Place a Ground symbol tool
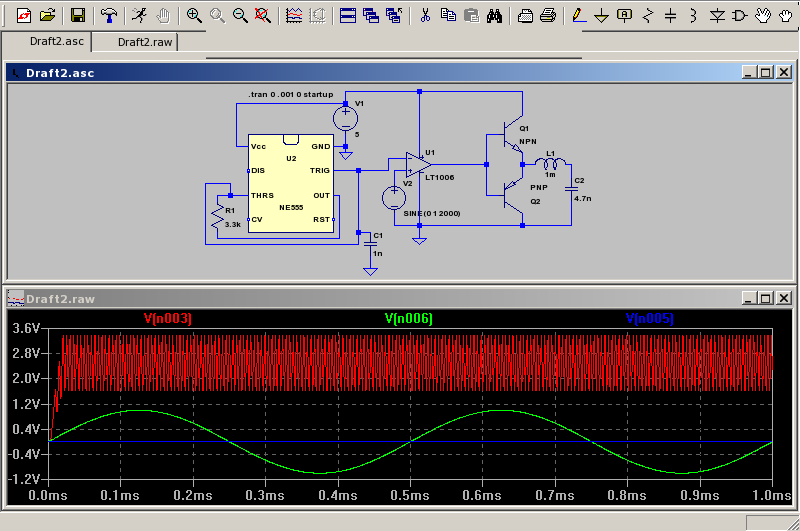800x531 pixels. (x=602, y=15)
